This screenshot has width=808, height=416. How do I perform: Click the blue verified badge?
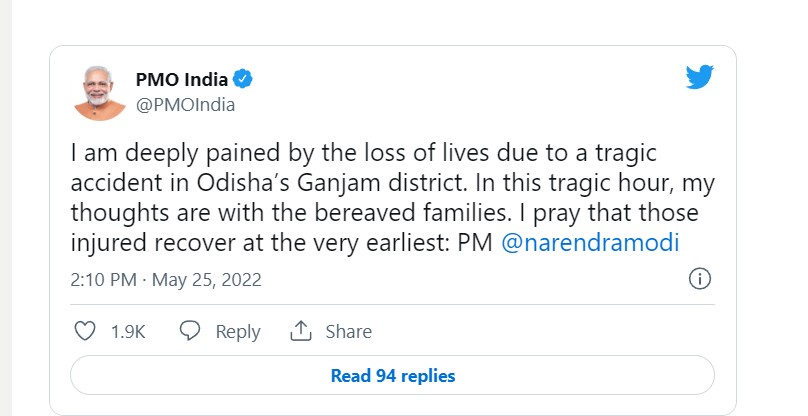[243, 78]
